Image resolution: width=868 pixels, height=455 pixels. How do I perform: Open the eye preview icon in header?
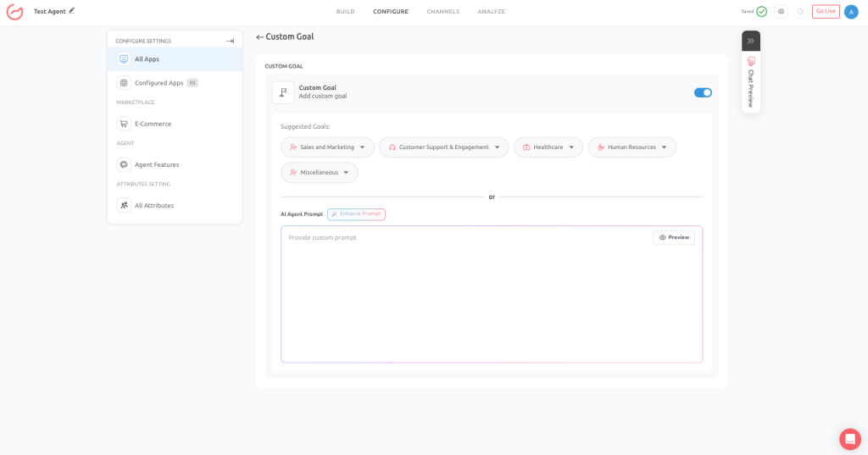[x=781, y=11]
